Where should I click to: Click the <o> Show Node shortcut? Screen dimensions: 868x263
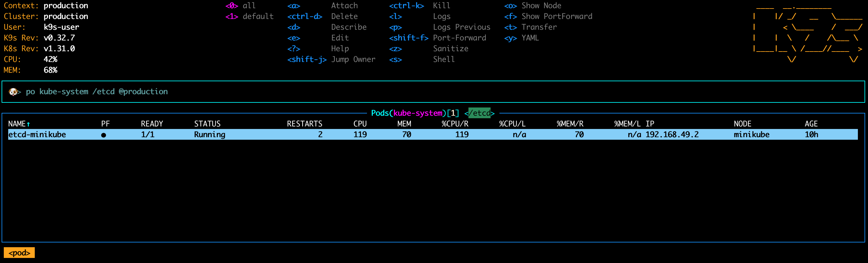(533, 6)
